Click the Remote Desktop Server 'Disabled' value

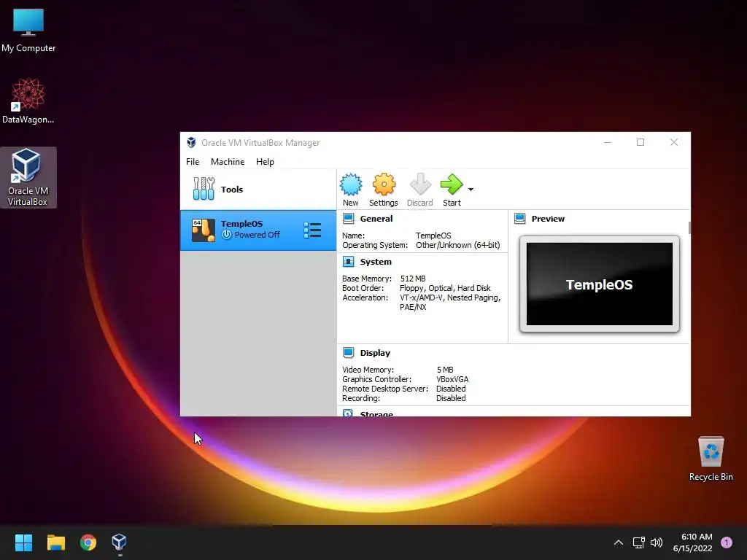[x=451, y=389]
